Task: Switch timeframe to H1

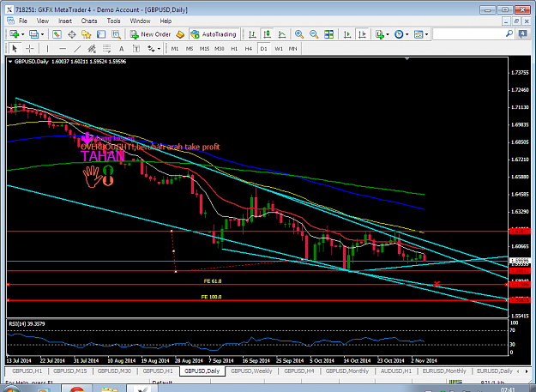Action: 234,49
